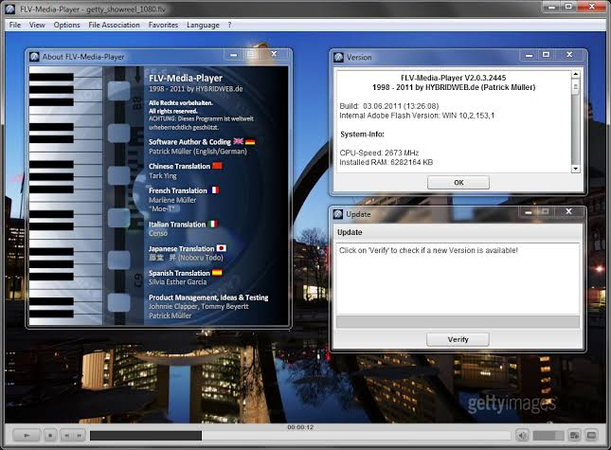Open the File menu

pyautogui.click(x=14, y=24)
